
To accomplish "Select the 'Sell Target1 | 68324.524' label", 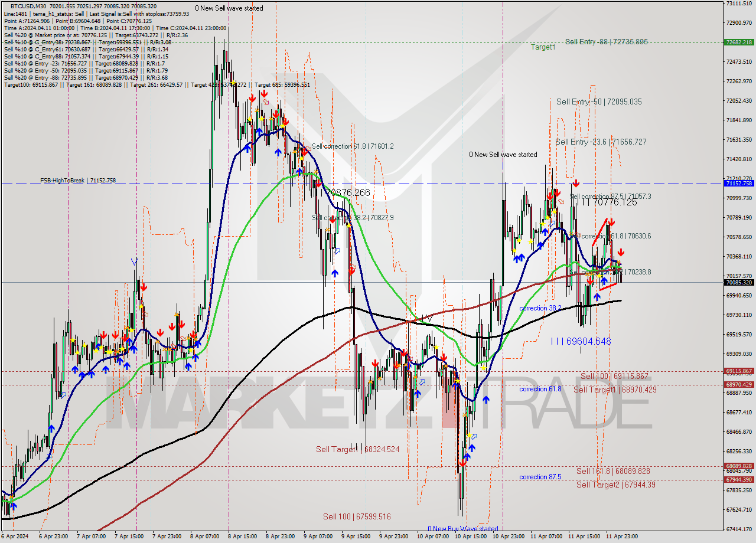I will coord(357,449).
